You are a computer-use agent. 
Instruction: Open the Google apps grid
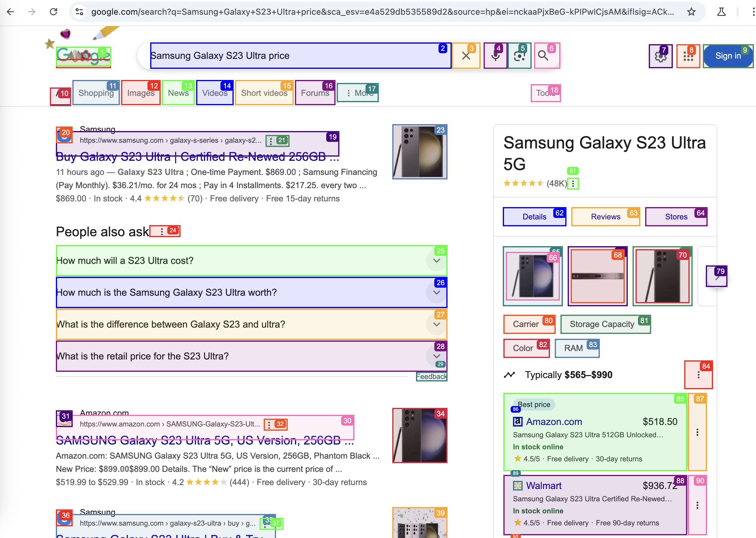tap(688, 56)
